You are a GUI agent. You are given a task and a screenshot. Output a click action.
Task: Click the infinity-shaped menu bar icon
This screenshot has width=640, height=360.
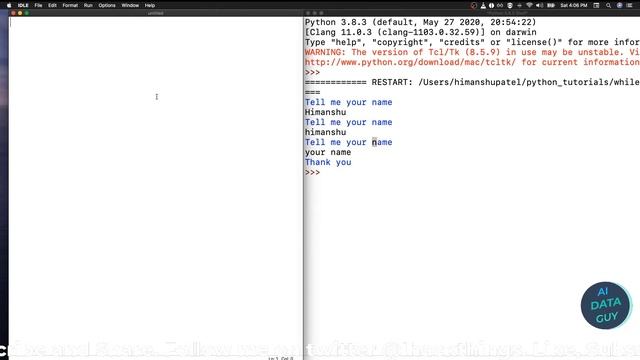pos(500,5)
